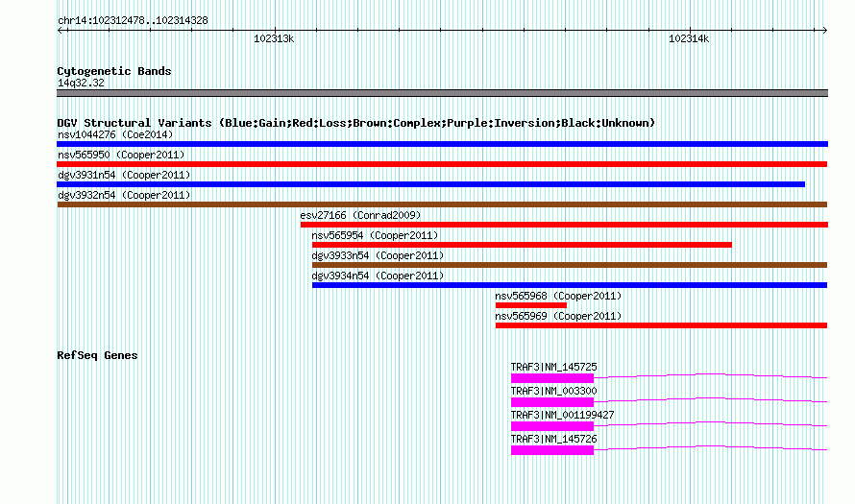Click the right scroll arrow on ruler
The width and height of the screenshot is (855, 504).
click(x=824, y=30)
